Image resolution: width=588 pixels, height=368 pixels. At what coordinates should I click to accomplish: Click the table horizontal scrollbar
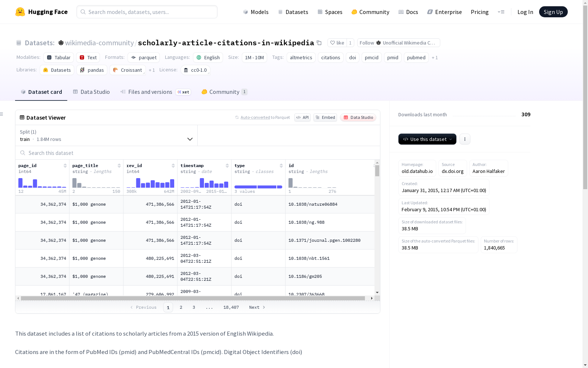[193, 298]
